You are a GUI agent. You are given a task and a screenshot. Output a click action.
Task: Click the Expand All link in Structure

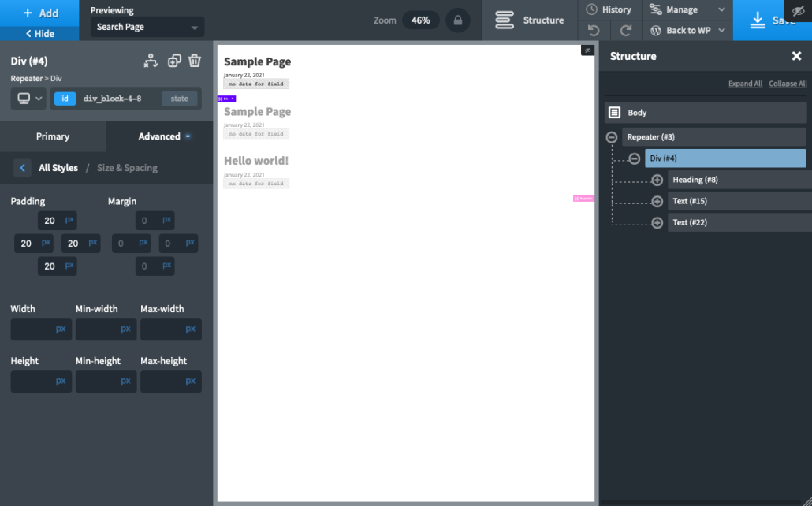point(744,83)
